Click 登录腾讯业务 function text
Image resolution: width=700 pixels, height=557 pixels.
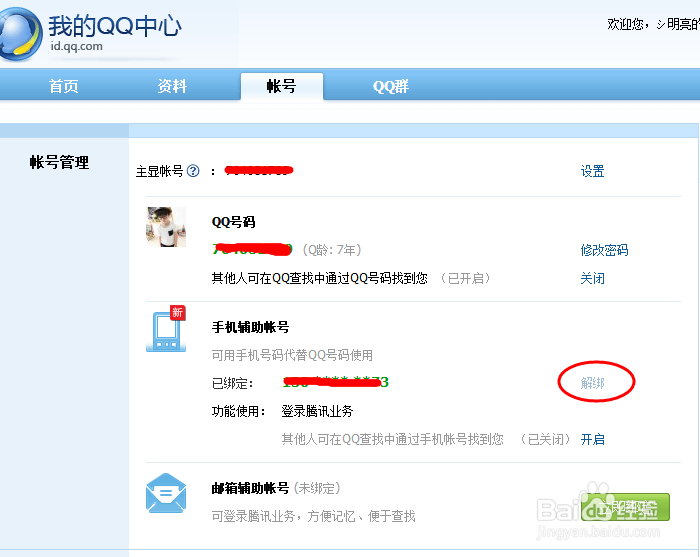tap(317, 411)
